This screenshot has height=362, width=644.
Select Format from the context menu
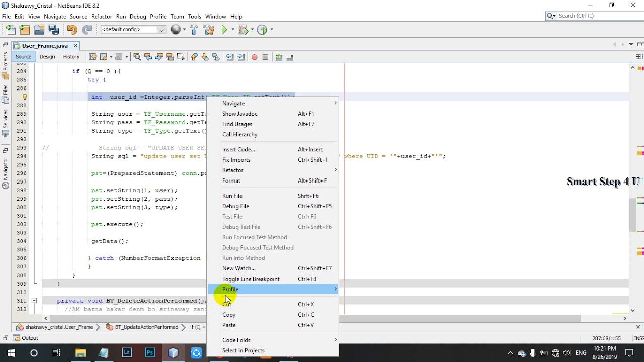coord(273,180)
